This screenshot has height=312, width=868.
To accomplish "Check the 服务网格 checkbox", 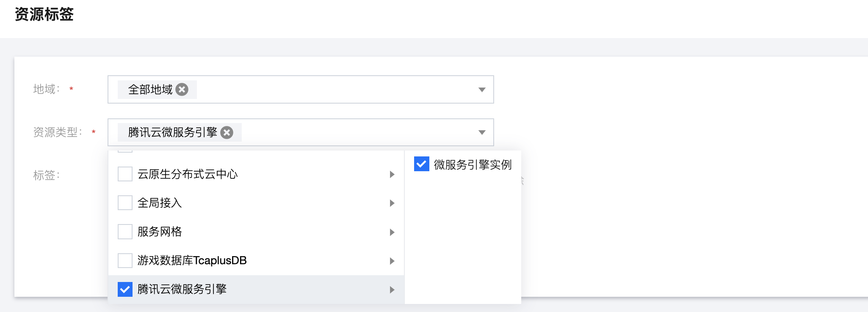I will pos(125,232).
